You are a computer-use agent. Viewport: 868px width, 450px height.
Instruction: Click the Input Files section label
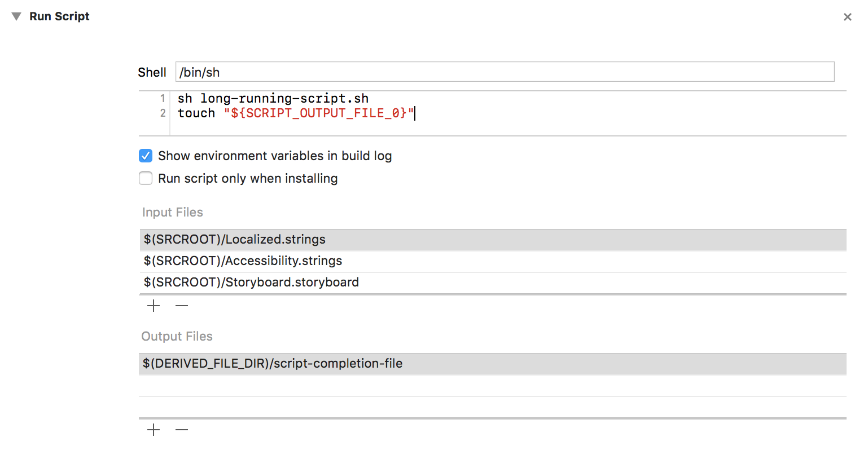172,212
